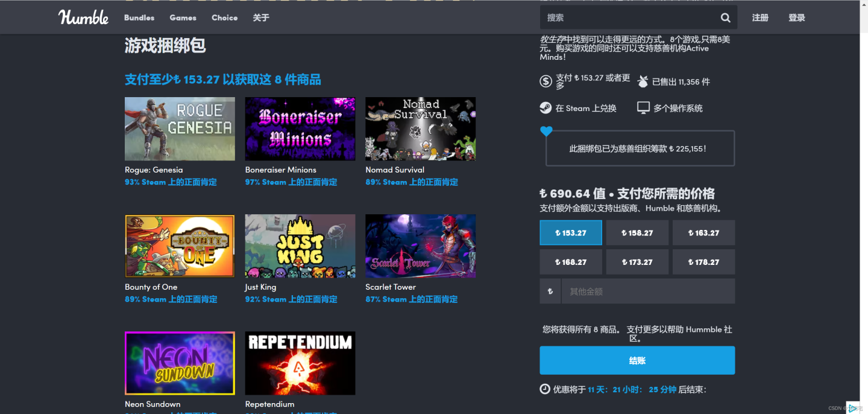Click the 11 天 21 小时 25 分钟 countdown
The height and width of the screenshot is (414, 868).
(632, 389)
